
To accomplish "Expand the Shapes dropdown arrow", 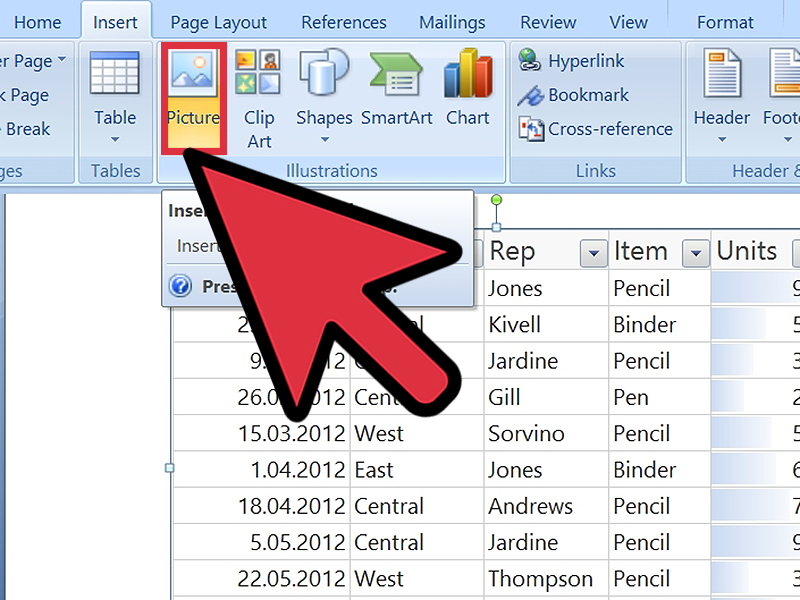I will 324,139.
